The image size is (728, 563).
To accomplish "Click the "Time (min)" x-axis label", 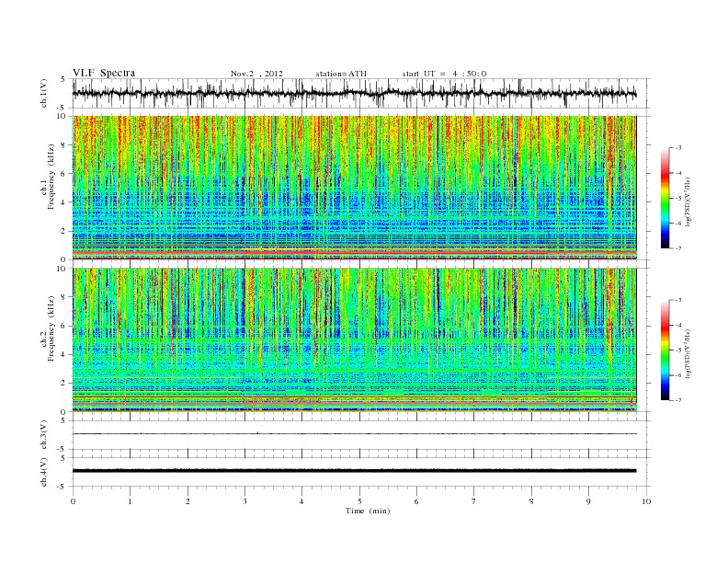I will pyautogui.click(x=368, y=511).
